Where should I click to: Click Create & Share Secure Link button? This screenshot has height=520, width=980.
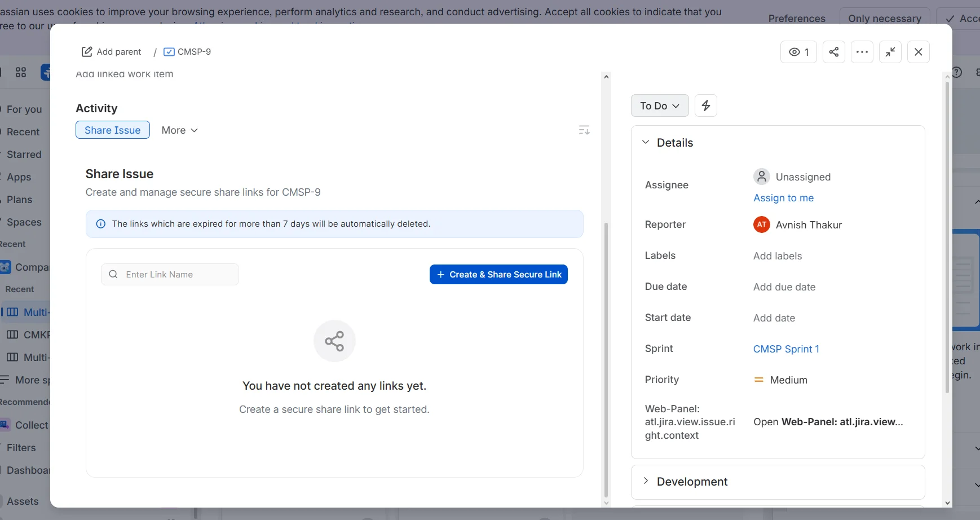click(x=498, y=275)
